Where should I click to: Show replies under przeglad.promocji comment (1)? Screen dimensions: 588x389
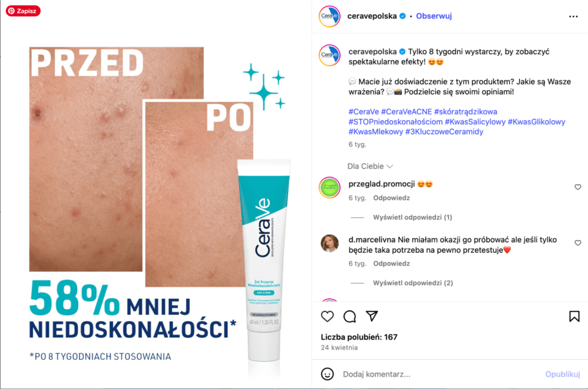coord(412,217)
